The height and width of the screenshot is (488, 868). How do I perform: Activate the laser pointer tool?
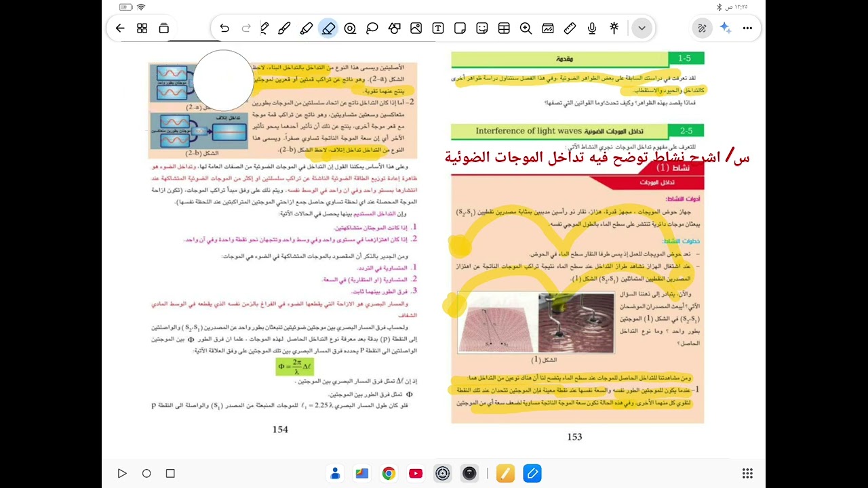click(x=614, y=28)
